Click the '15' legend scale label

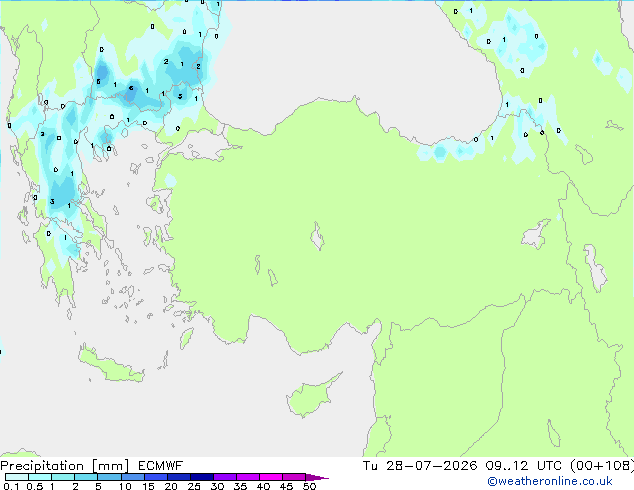148,486
